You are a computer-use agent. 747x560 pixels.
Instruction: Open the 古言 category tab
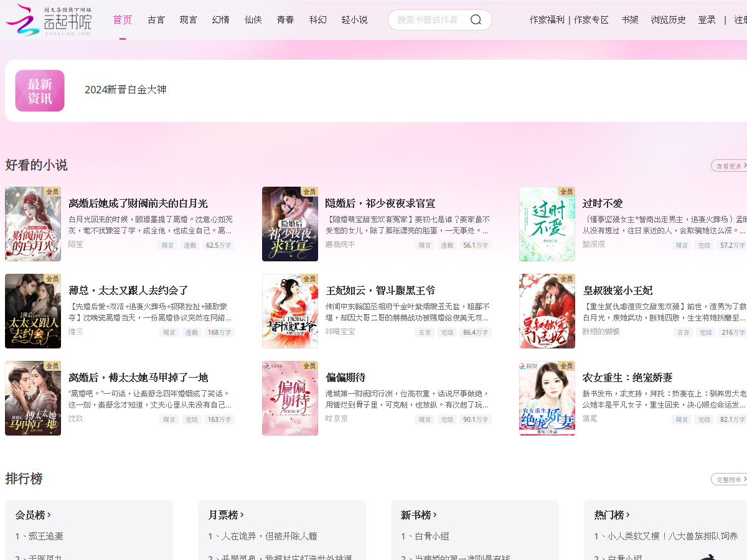(156, 20)
